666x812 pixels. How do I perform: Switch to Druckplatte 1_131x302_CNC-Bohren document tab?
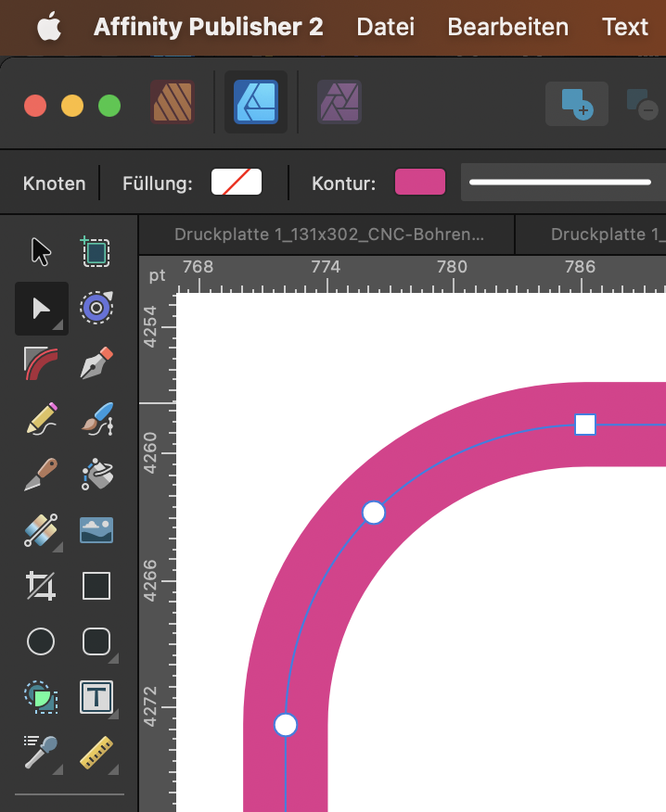pos(327,235)
